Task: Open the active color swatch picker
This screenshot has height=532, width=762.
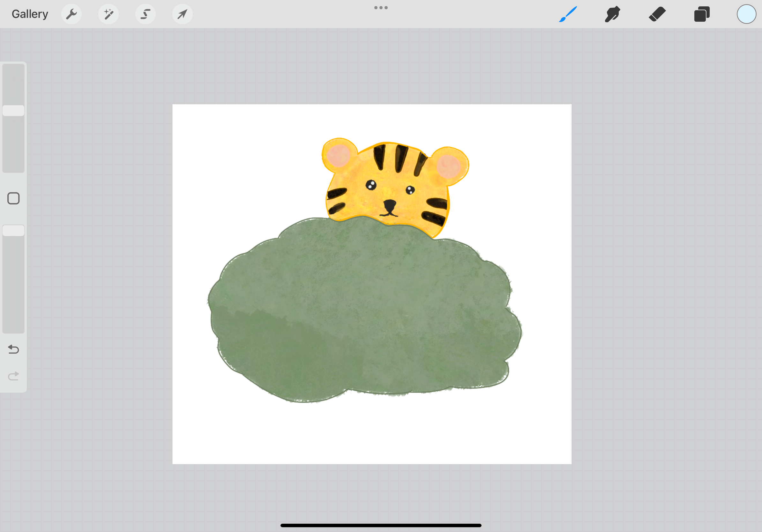Action: [746, 14]
